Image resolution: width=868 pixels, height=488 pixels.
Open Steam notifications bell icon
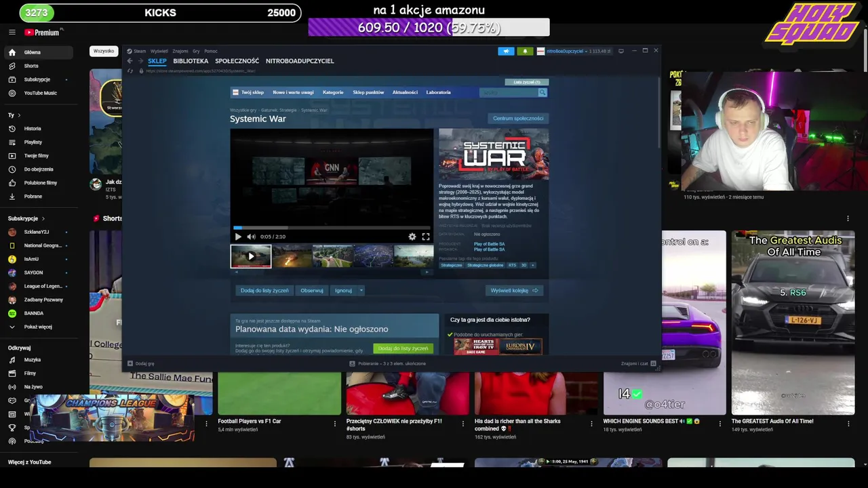[525, 51]
